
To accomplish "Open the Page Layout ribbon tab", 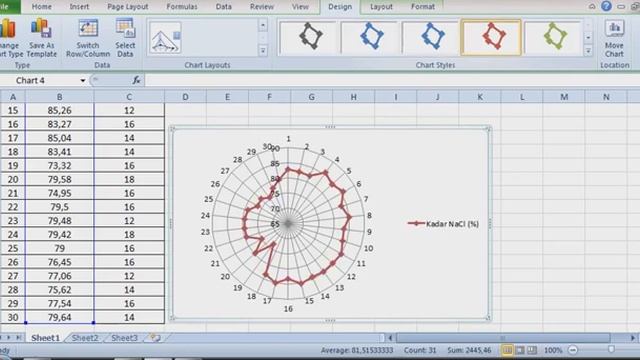I will (128, 7).
